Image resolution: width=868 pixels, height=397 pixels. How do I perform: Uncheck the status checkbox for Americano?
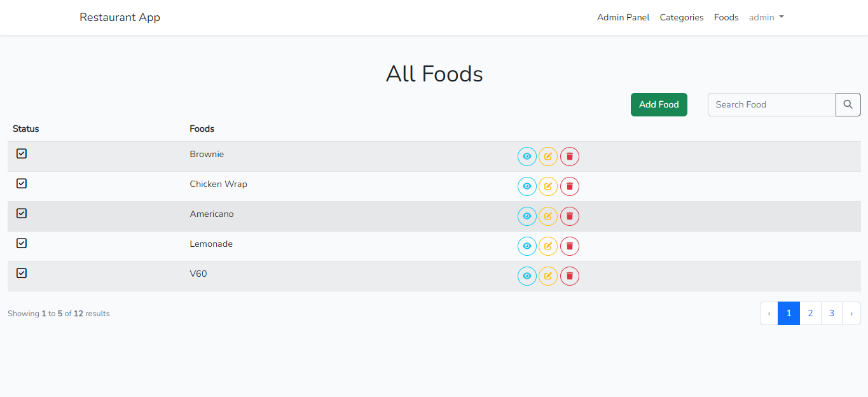21,213
